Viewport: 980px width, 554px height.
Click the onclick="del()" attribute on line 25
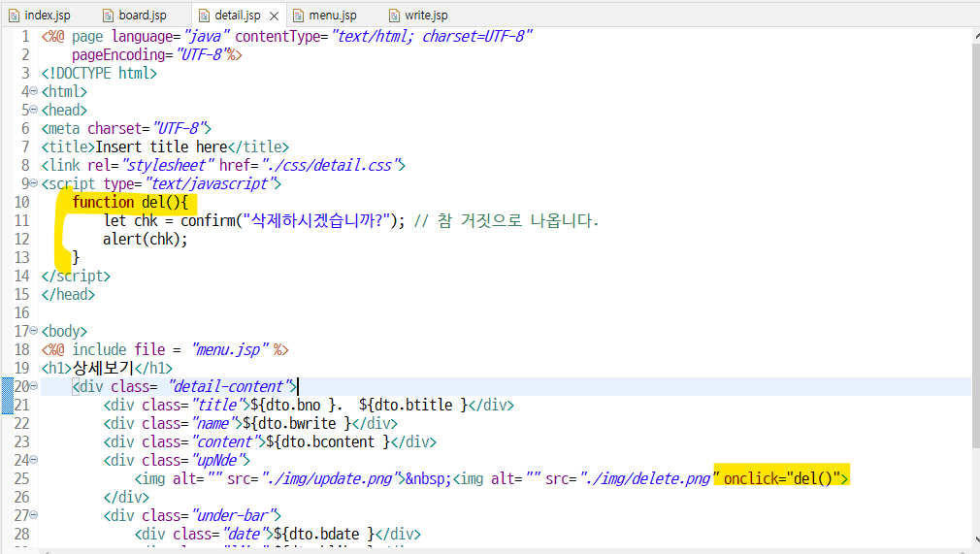pos(782,479)
